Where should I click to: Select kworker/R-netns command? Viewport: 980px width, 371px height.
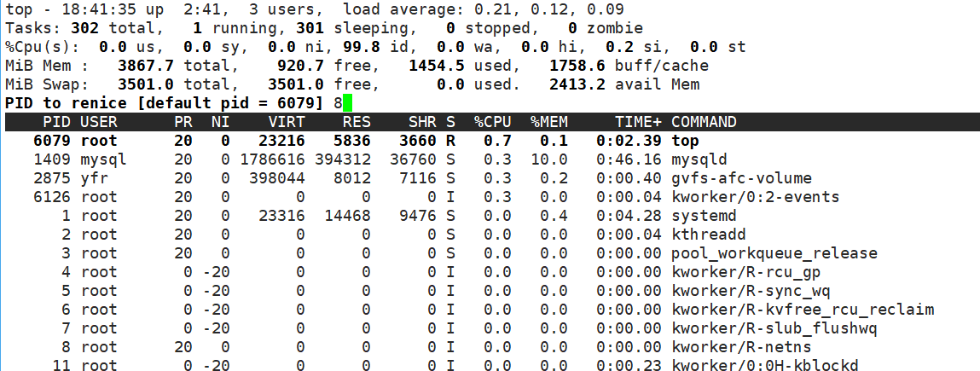741,347
